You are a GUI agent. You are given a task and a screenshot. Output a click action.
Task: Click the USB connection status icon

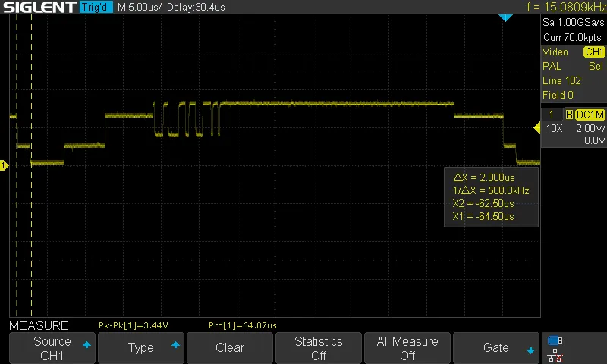[x=555, y=340]
